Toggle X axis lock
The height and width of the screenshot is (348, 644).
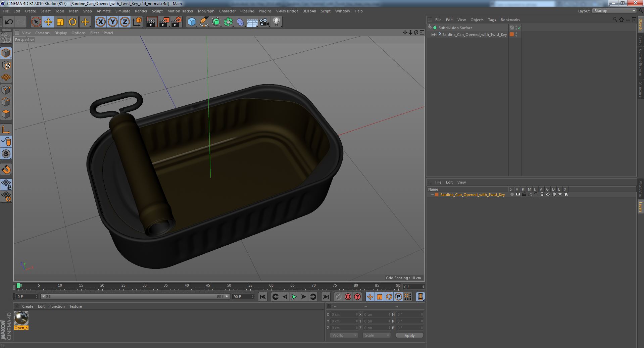pos(100,22)
